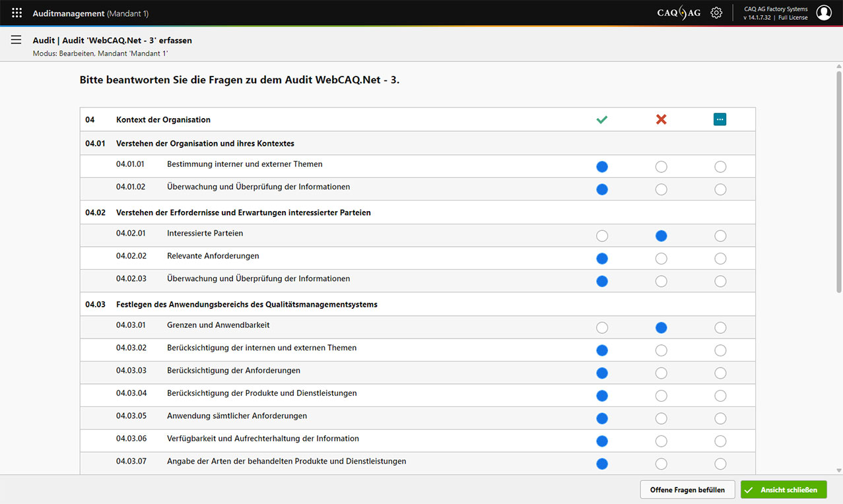Select not fulfilled for 04.03.02

pos(661,350)
